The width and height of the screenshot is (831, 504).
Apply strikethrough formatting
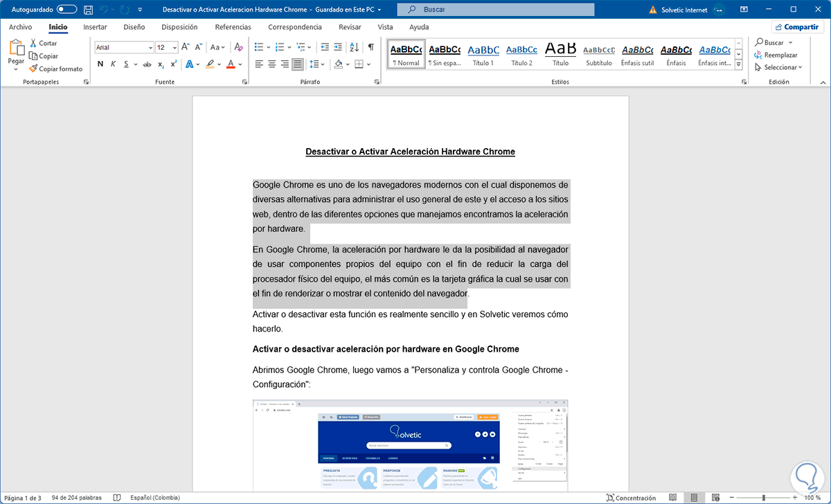tap(146, 64)
